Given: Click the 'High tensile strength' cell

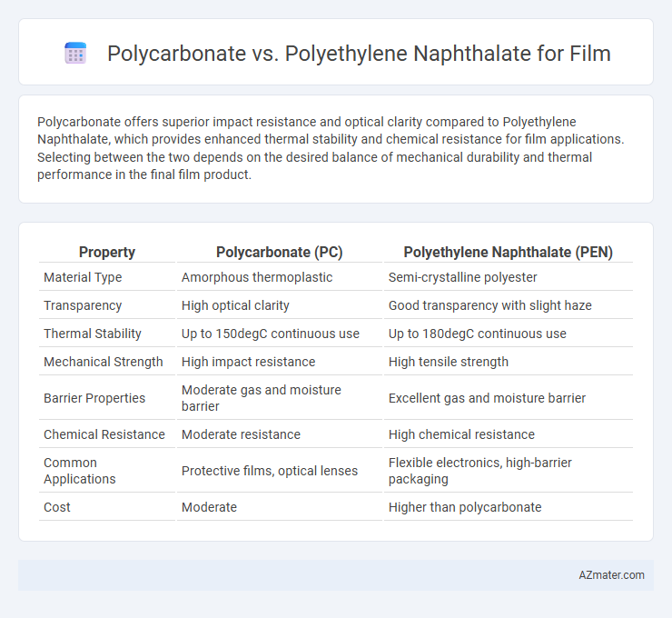Looking at the screenshot, I should click(x=449, y=362).
